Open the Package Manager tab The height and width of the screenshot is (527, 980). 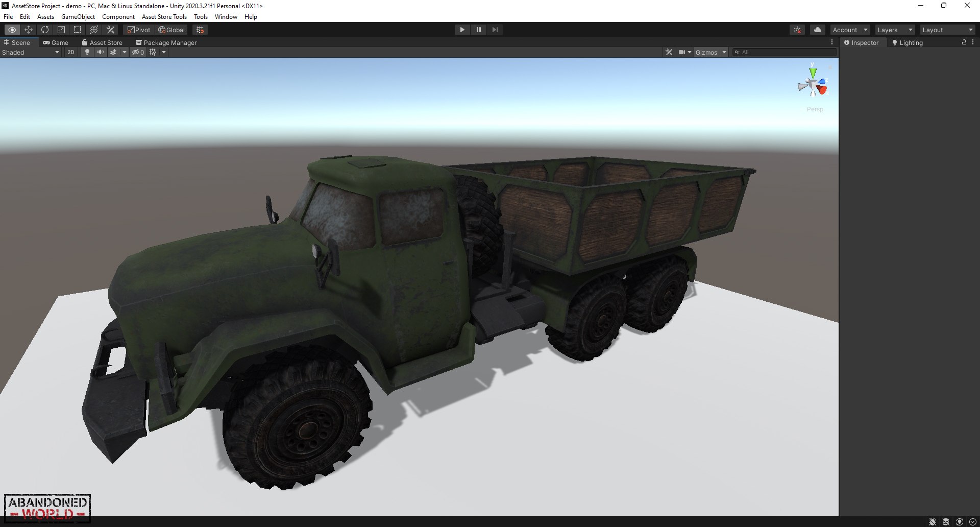click(x=166, y=43)
